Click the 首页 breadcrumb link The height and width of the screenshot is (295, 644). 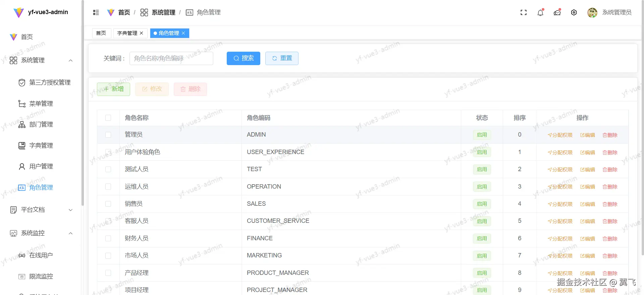click(x=124, y=12)
